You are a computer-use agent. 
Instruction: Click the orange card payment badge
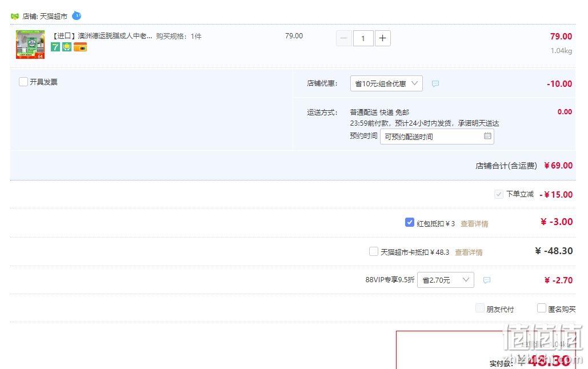click(80, 47)
